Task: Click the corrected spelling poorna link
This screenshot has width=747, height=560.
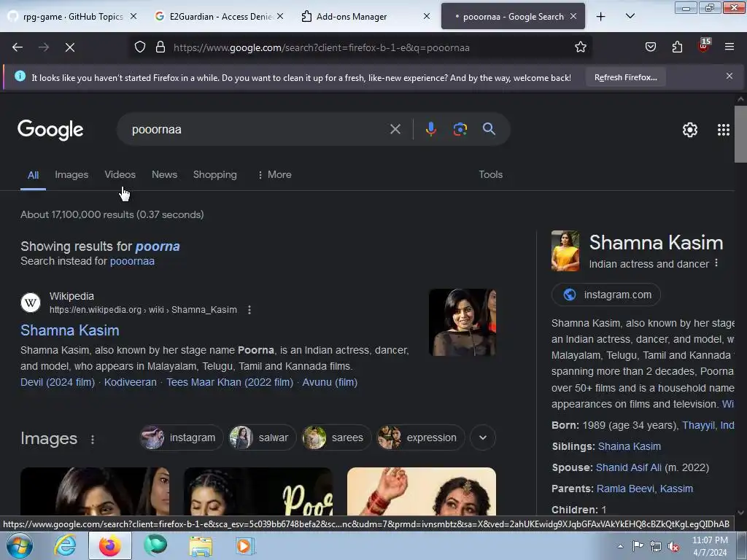Action: (x=158, y=246)
